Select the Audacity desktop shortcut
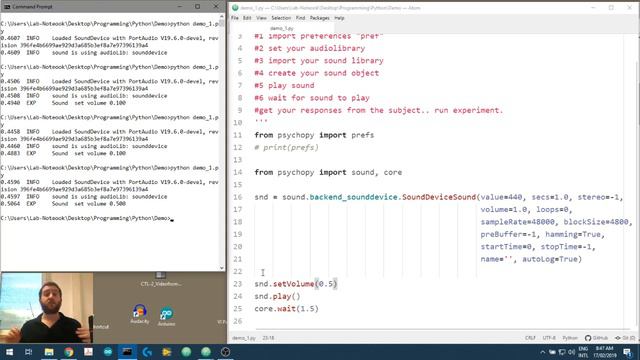Screen dimensions: 640x360 tap(140, 314)
